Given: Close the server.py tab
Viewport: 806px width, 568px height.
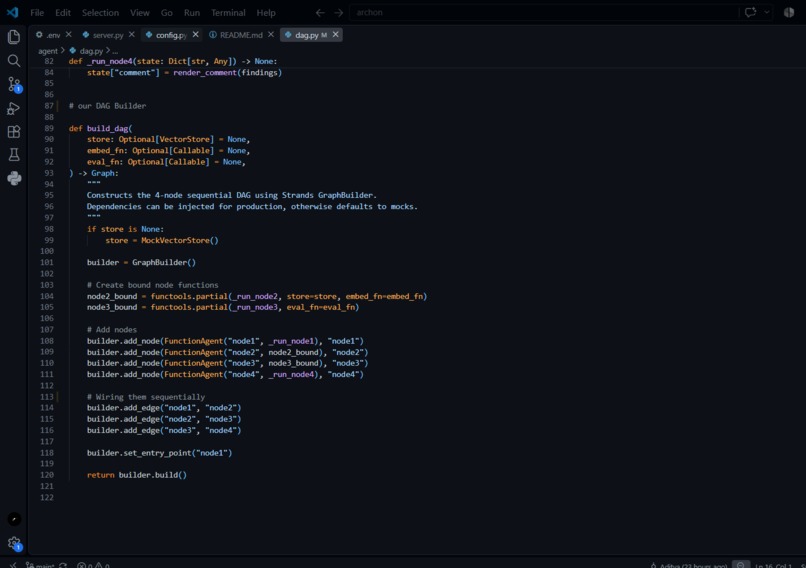Looking at the screenshot, I should pos(132,34).
